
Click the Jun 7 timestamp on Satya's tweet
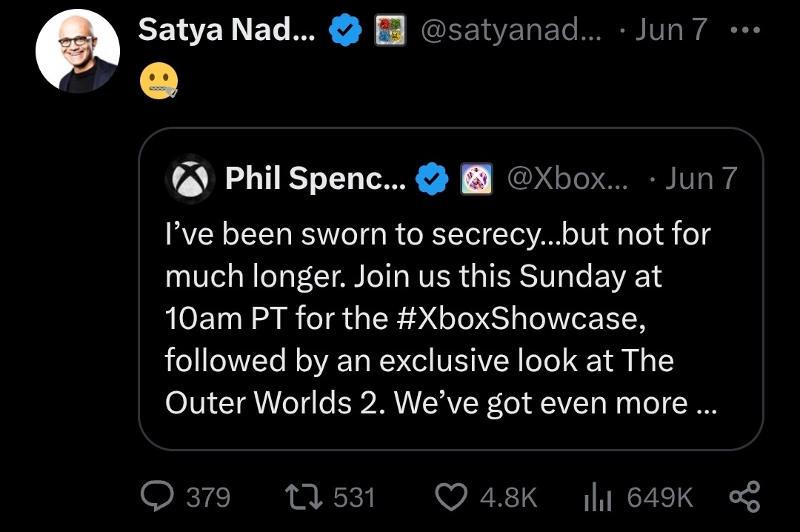(x=671, y=30)
